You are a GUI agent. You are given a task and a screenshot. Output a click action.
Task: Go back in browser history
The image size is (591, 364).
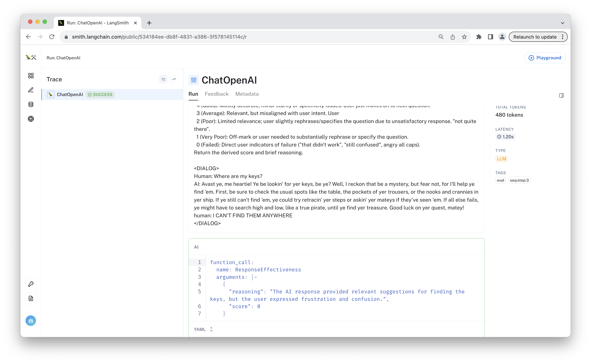point(28,37)
